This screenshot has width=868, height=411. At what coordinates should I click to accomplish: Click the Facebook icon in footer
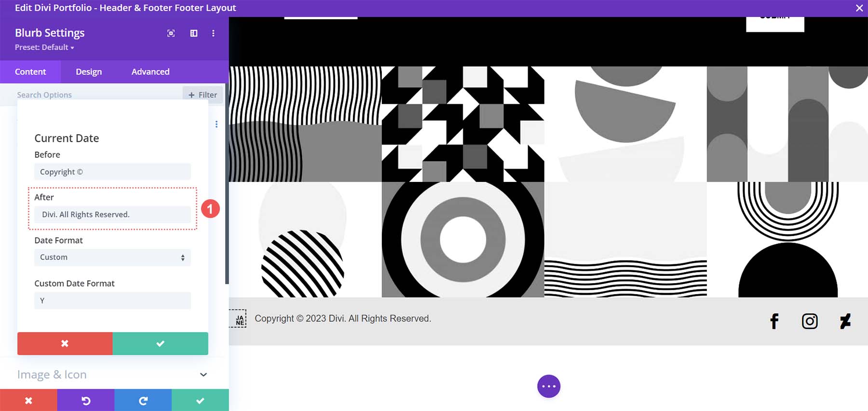pos(774,321)
